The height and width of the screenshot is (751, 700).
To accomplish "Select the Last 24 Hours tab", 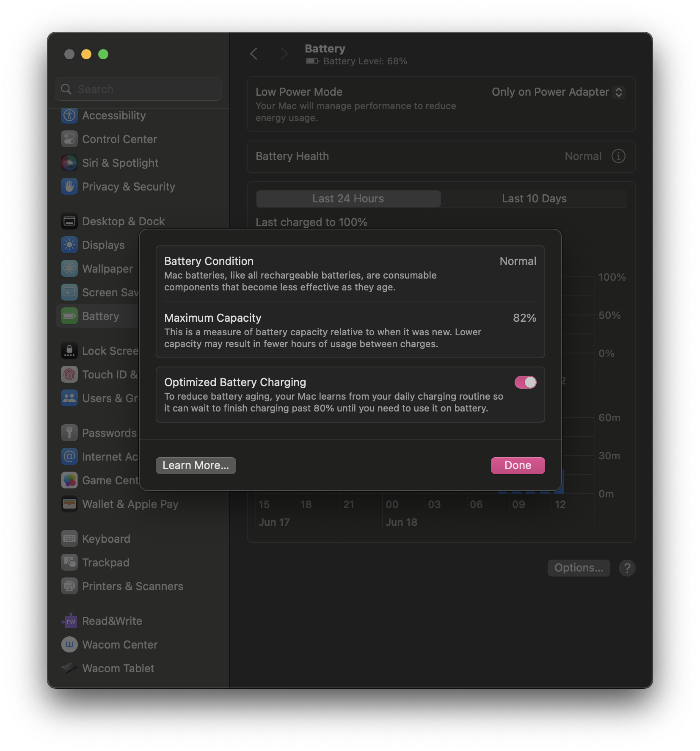I will [348, 199].
